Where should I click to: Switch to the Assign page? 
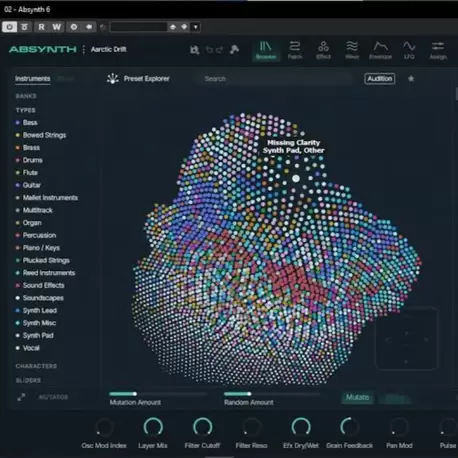(438, 50)
